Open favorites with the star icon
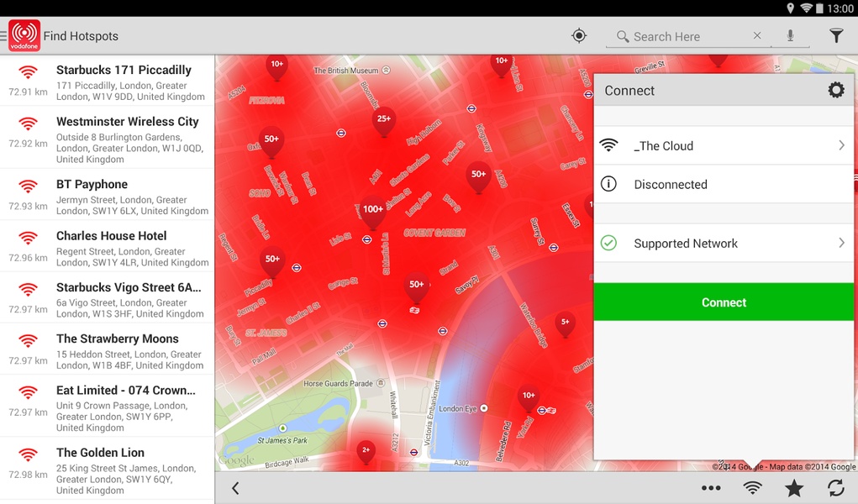The width and height of the screenshot is (858, 504). pos(794,488)
